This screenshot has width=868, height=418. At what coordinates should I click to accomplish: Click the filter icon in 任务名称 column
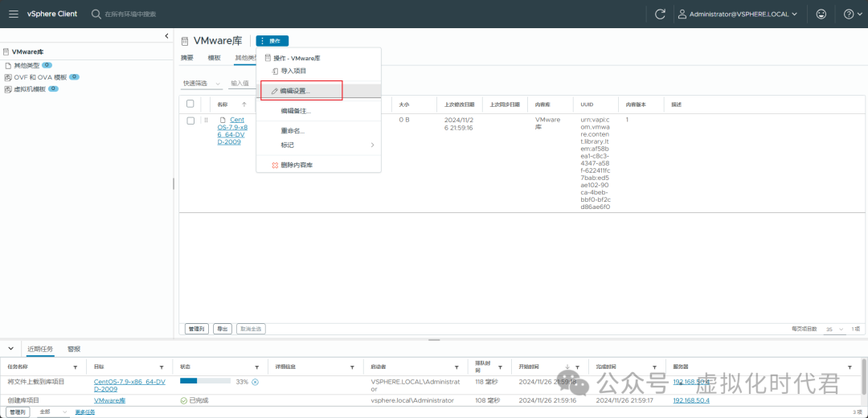81,367
